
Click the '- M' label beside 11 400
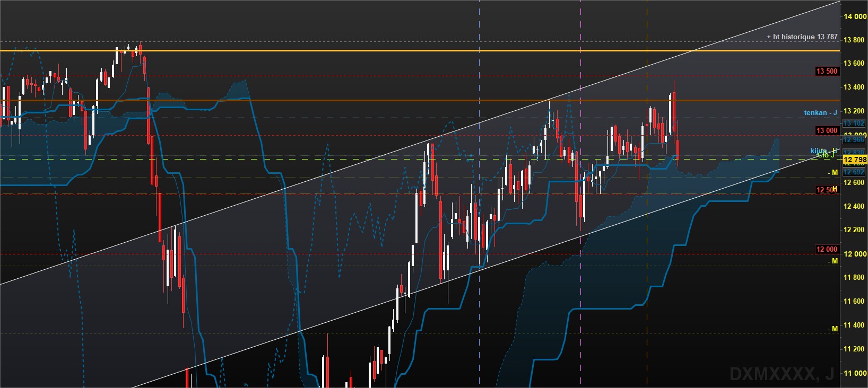(833, 329)
